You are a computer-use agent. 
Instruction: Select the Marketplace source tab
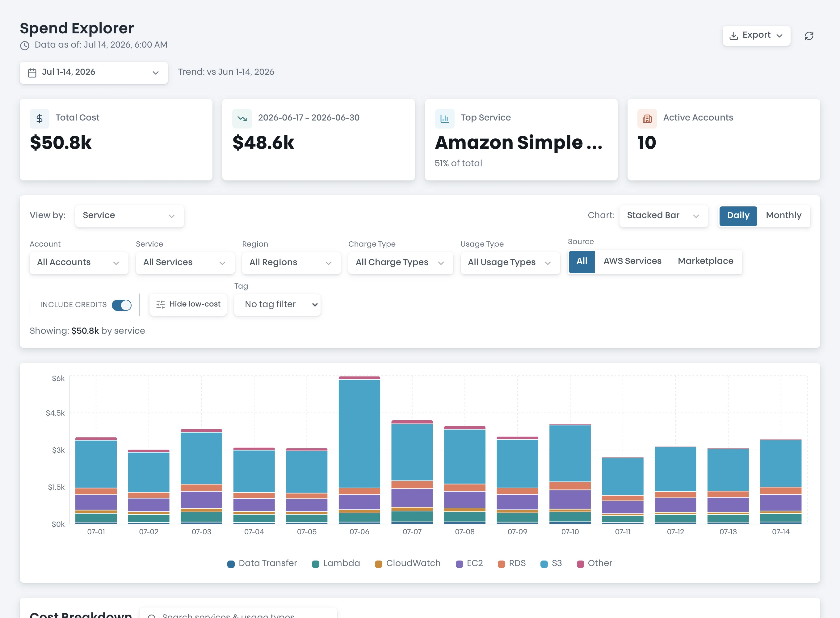[x=705, y=261]
